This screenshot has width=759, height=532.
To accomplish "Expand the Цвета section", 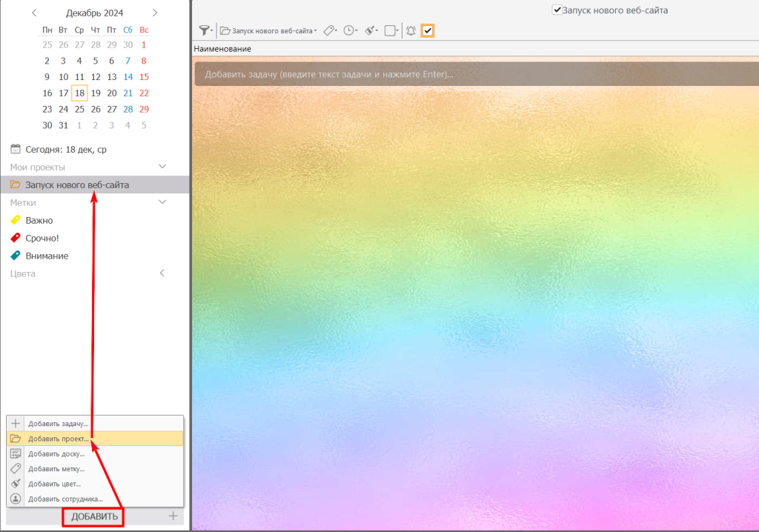I will click(163, 273).
